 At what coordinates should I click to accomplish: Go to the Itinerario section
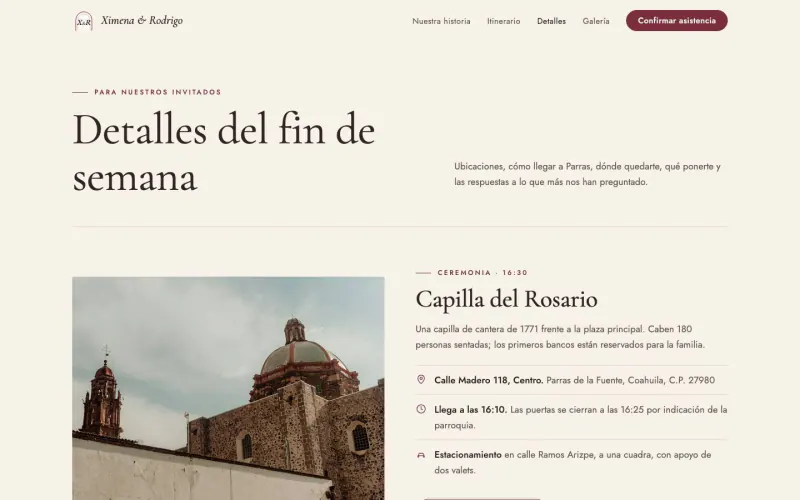click(x=504, y=21)
